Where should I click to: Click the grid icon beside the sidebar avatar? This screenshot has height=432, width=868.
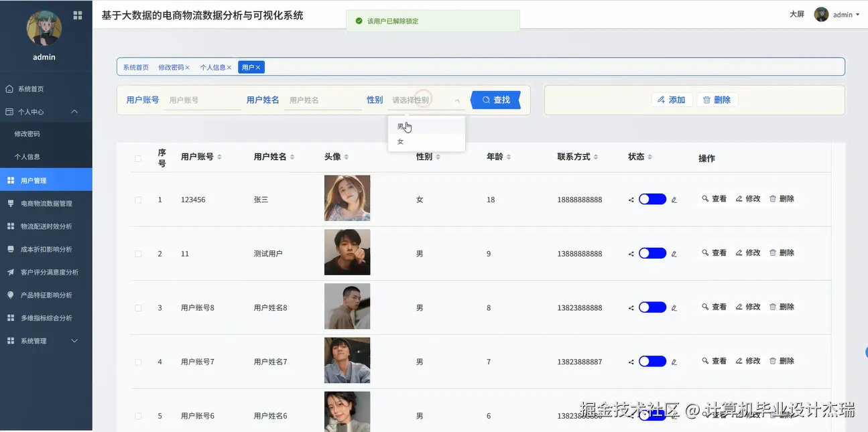[78, 15]
